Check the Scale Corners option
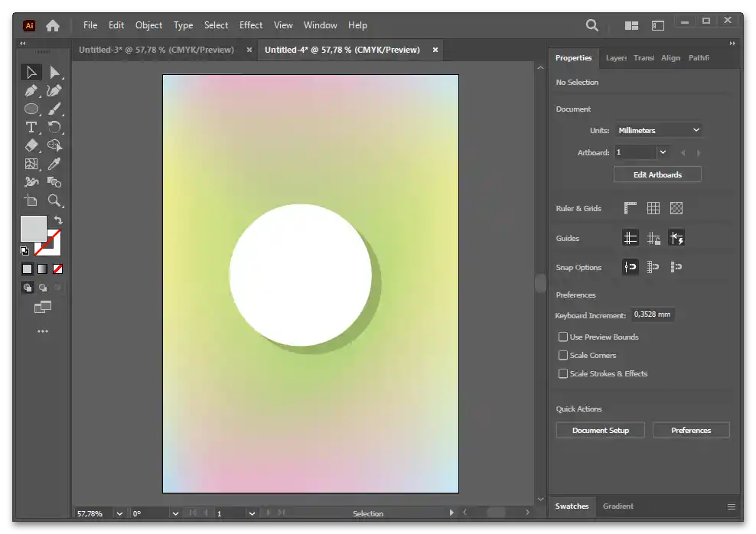Viewport: 756px width, 534px height. pyautogui.click(x=563, y=355)
